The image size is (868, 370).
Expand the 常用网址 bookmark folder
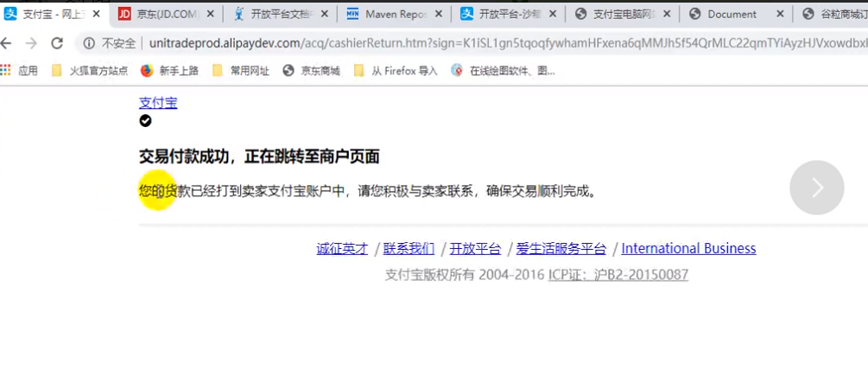pos(241,71)
